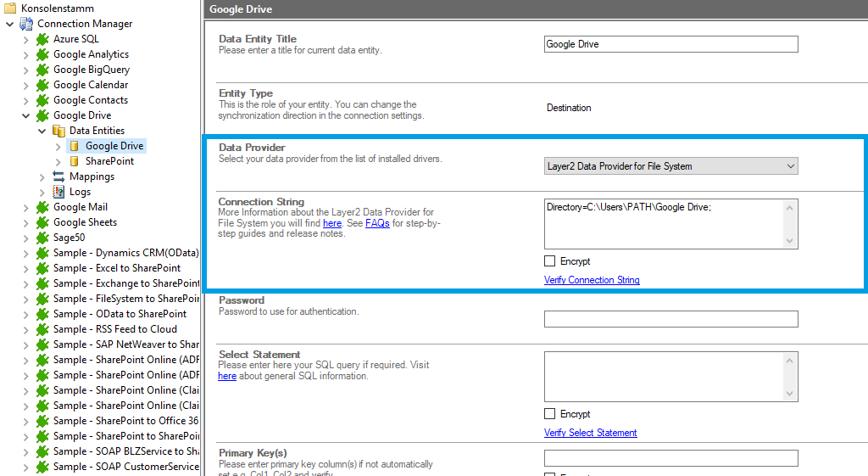Select Sample - SOAP BLZService tree item
Screen dimensions: 868x476
click(126, 451)
